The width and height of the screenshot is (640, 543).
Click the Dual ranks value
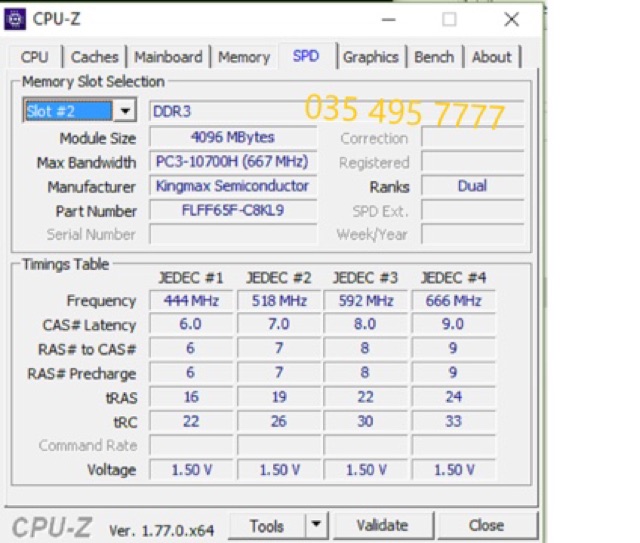point(472,186)
